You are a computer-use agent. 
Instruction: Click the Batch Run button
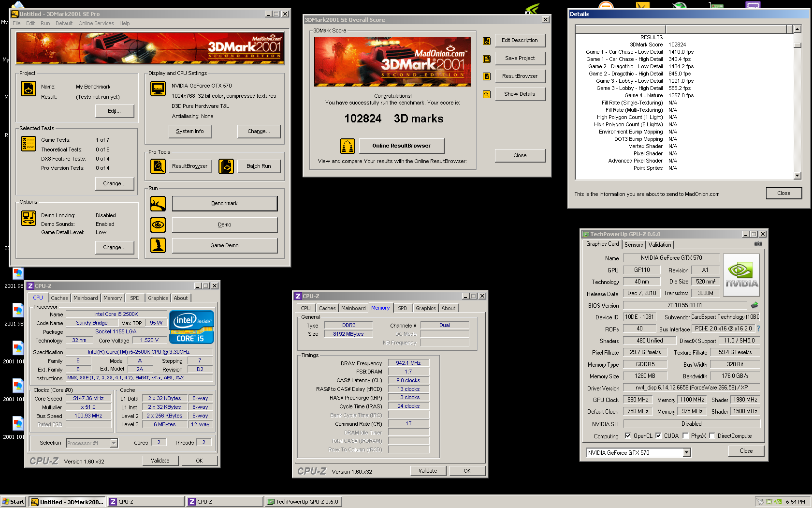click(x=259, y=166)
